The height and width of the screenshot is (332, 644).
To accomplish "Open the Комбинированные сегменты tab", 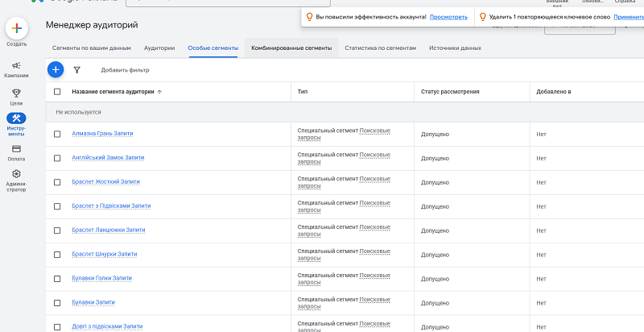I will [291, 48].
